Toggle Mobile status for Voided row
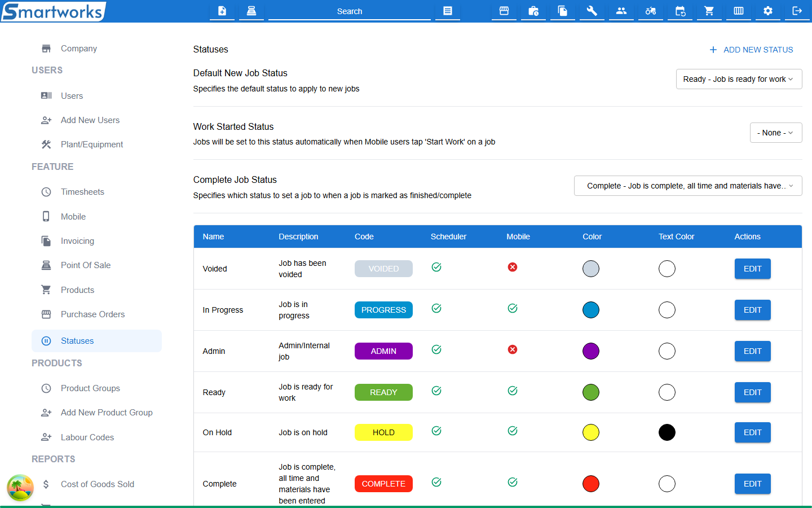 [x=513, y=267]
